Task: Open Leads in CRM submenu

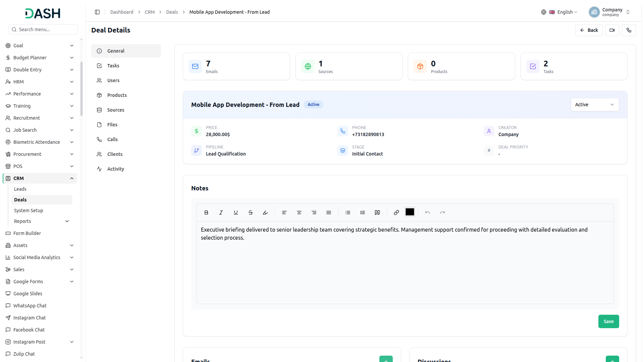Action: click(x=42, y=189)
